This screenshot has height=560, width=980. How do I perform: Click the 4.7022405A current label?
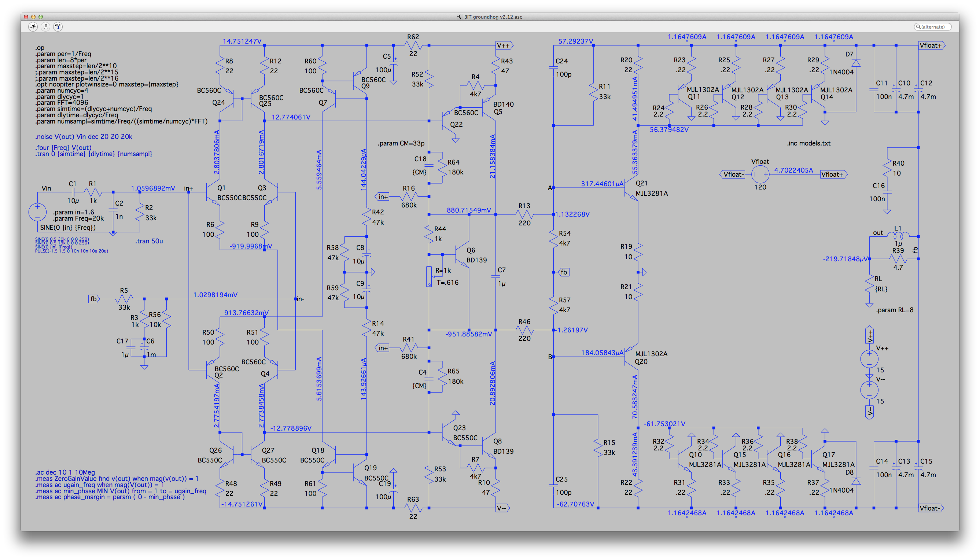(x=793, y=170)
